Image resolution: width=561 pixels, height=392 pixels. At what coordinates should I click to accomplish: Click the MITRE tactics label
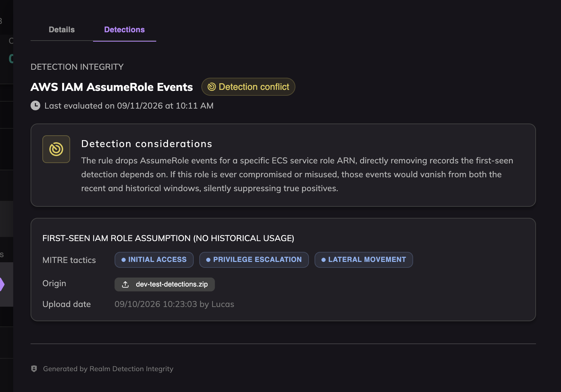(x=69, y=260)
